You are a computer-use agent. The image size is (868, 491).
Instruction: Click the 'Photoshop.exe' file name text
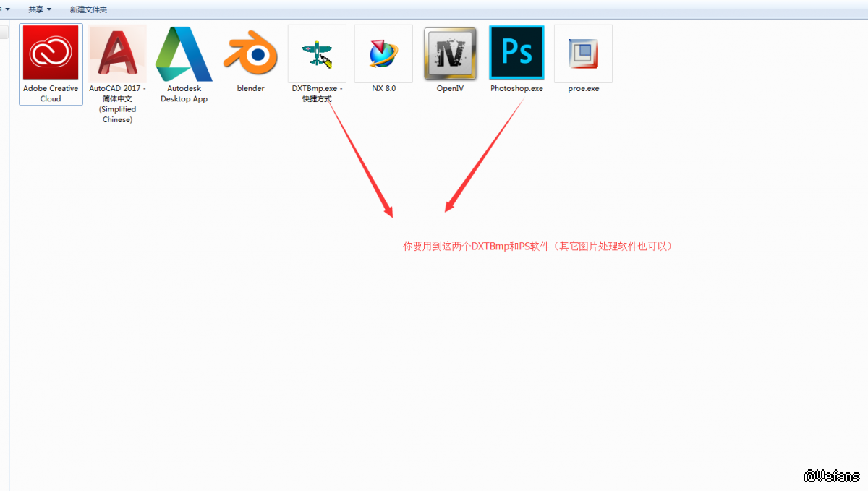[x=516, y=88]
